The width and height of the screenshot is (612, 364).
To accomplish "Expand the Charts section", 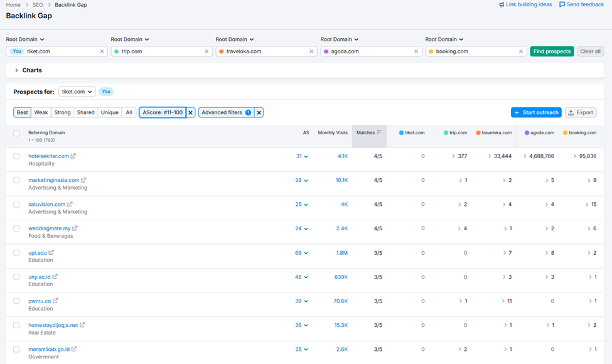I will [x=16, y=70].
